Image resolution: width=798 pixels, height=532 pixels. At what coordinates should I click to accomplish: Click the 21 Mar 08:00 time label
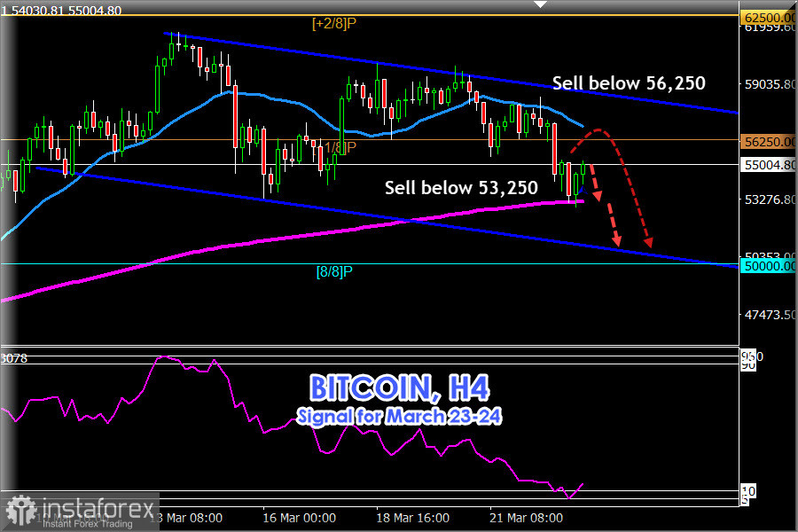click(528, 518)
